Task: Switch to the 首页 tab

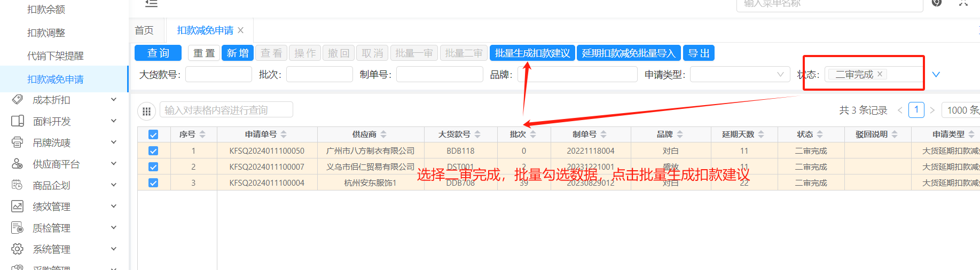Action: (x=144, y=30)
